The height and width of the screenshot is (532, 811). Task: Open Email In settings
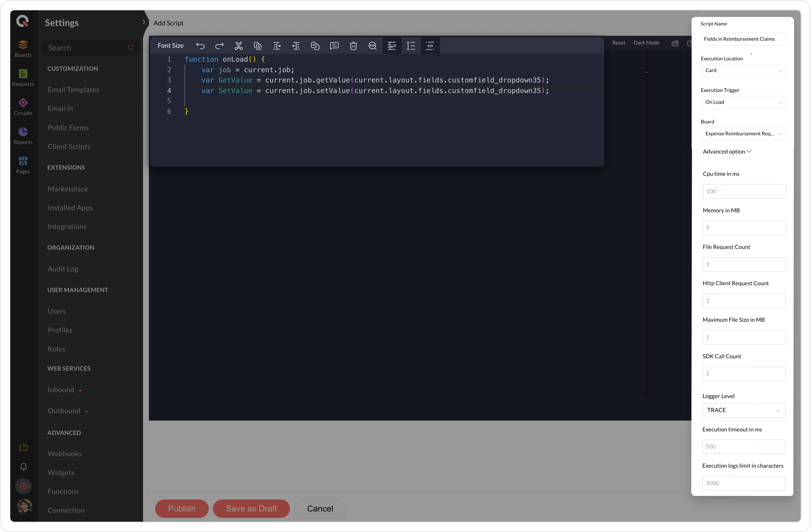tap(60, 108)
